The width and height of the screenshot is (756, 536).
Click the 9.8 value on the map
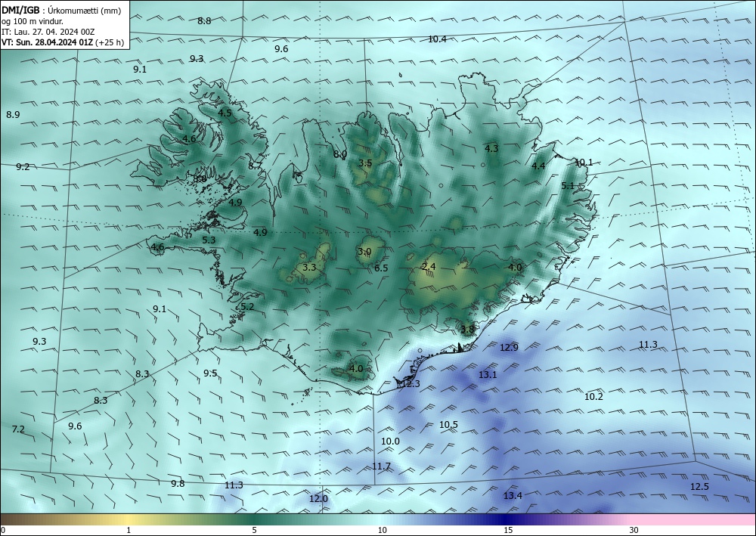(x=178, y=484)
